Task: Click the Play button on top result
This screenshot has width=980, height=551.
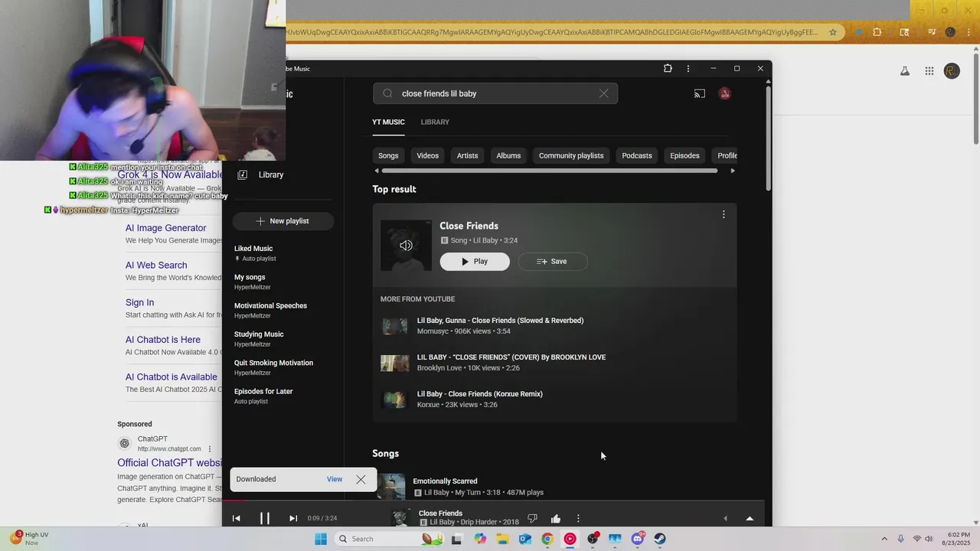Action: coord(475,261)
